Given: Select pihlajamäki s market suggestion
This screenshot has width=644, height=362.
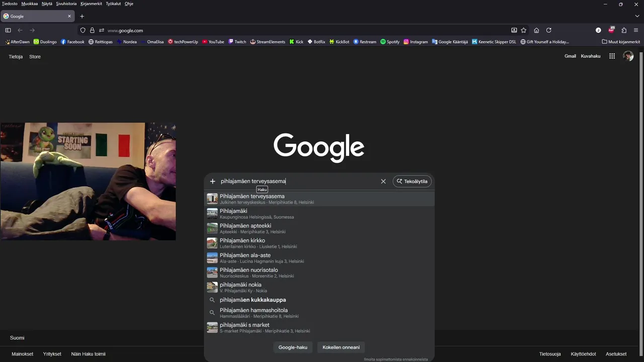Looking at the screenshot, I should point(319,327).
